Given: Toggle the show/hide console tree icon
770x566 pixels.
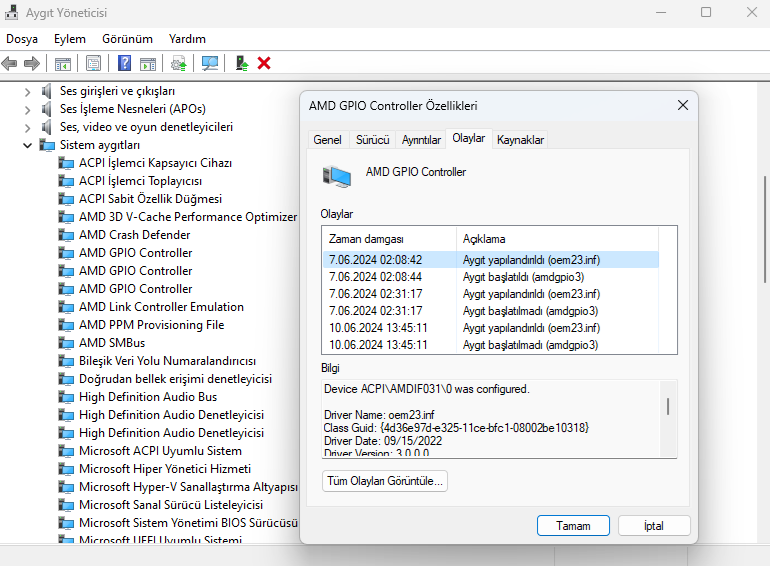Looking at the screenshot, I should pos(63,63).
